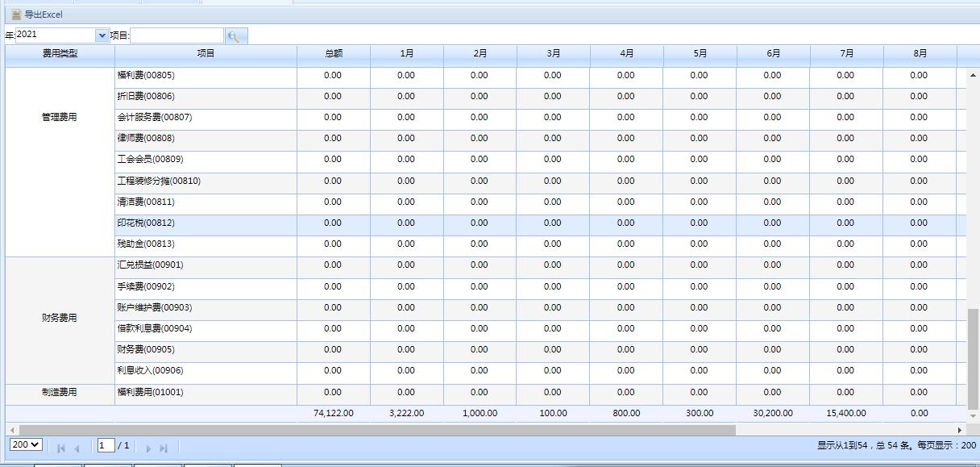Image resolution: width=980 pixels, height=467 pixels.
Task: Select the 借款利息费(00904) row
Action: [540, 329]
